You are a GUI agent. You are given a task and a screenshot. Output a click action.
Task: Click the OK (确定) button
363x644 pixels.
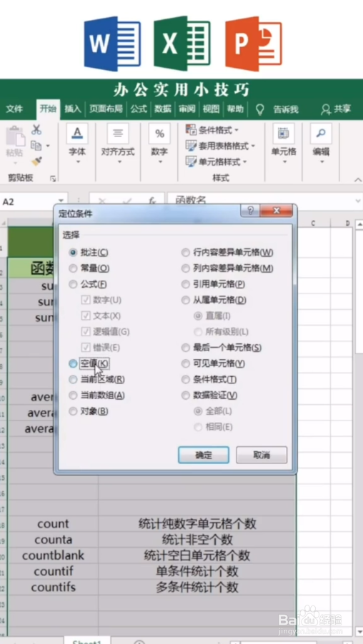pyautogui.click(x=204, y=455)
